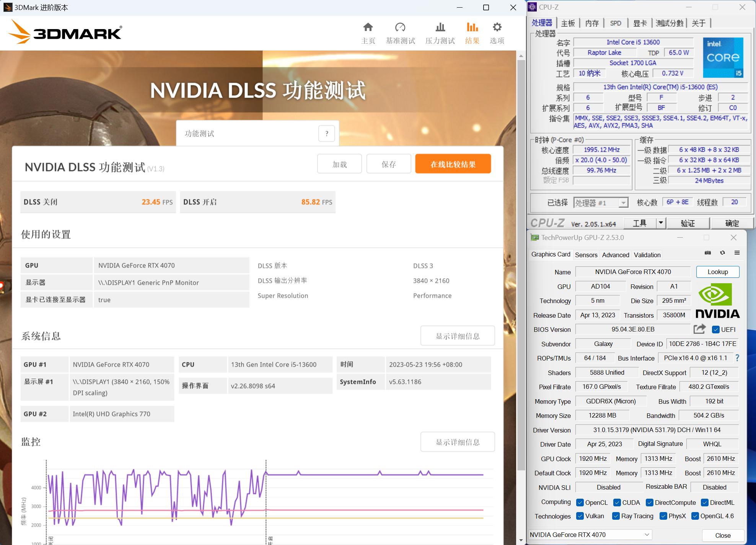Uncheck Ray Tracing in Technologies row
Viewport: 756px width, 545px height.
pos(616,516)
